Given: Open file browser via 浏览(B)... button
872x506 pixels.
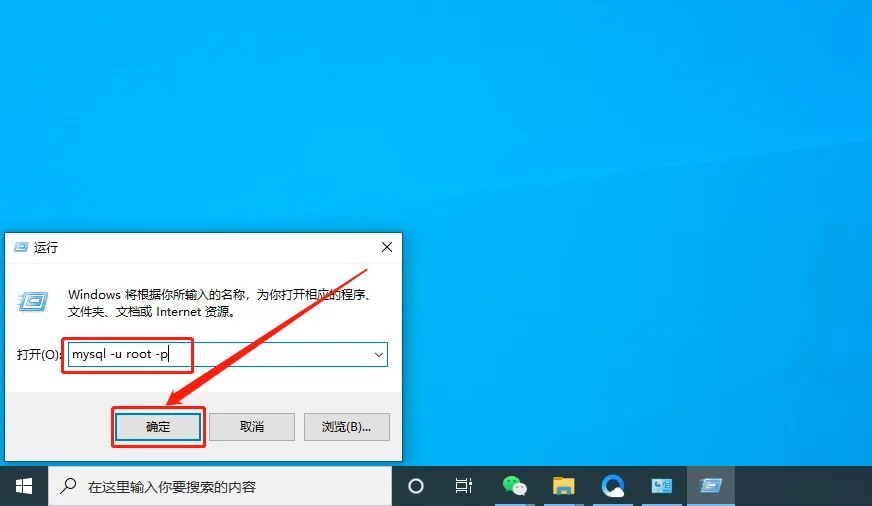Looking at the screenshot, I should point(346,426).
